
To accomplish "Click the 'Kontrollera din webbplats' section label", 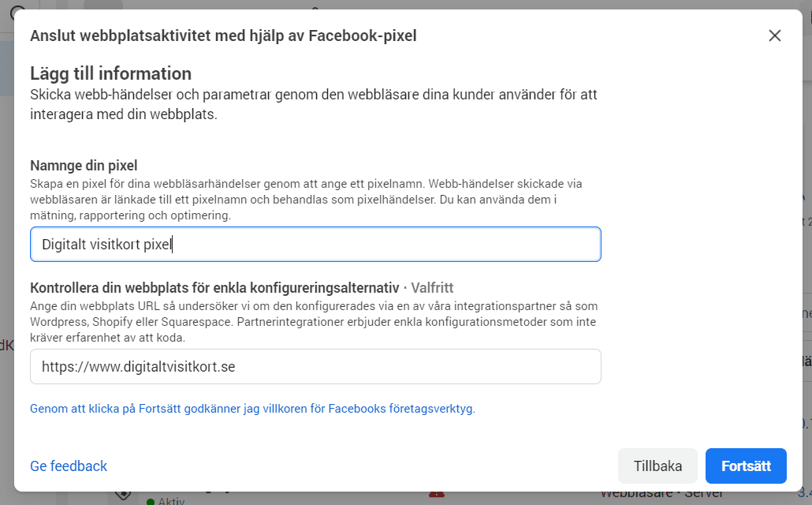I will (214, 288).
